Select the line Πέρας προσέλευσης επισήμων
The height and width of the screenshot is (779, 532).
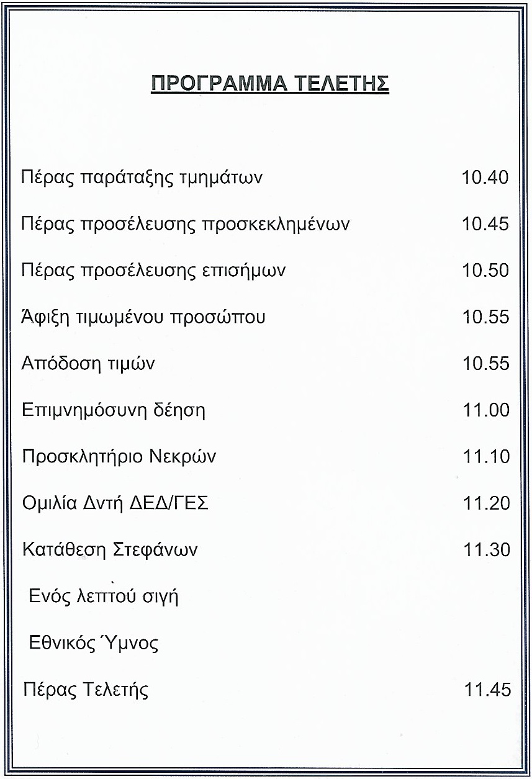pos(153,271)
